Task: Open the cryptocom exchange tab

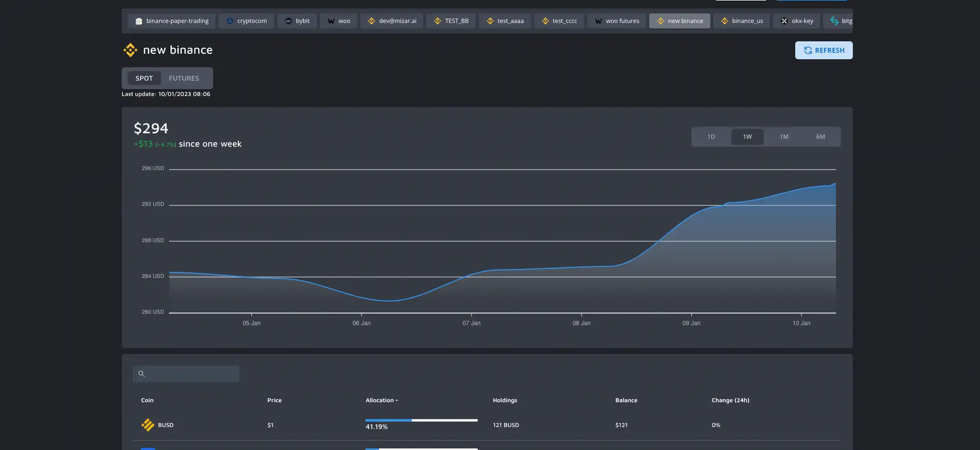Action: pos(247,21)
